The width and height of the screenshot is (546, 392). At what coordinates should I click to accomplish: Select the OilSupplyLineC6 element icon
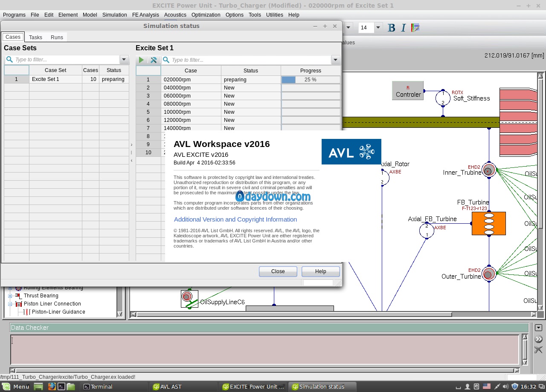click(189, 299)
